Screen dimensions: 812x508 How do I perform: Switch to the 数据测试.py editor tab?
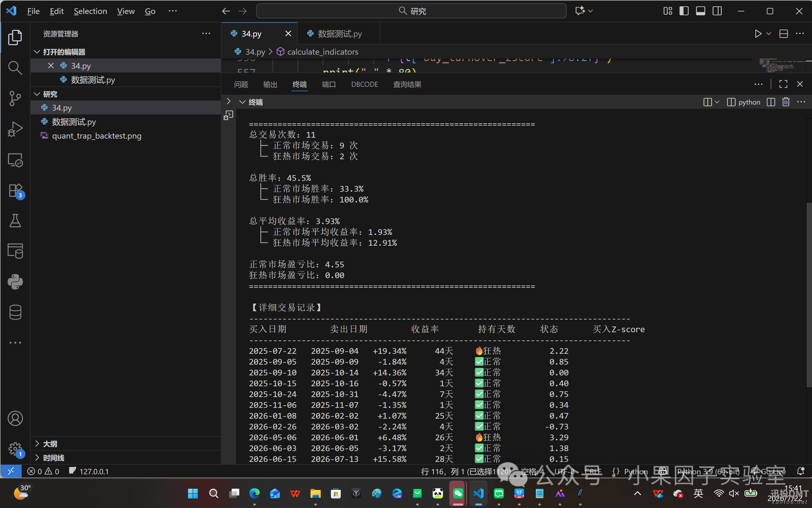(x=339, y=34)
